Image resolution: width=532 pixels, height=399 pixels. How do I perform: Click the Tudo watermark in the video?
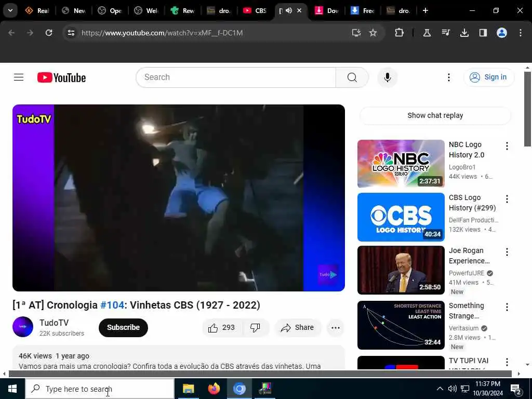(328, 274)
